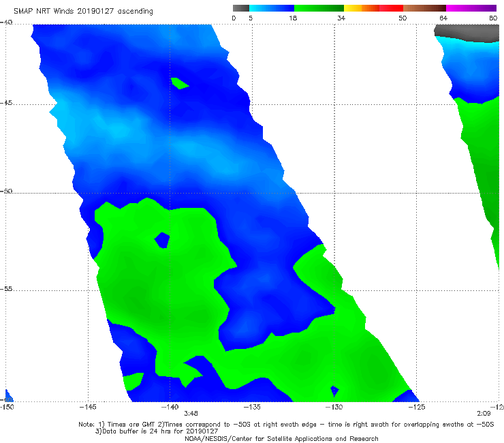Click the NOAA/NESDIS credit line
The height and width of the screenshot is (443, 504).
281,438
